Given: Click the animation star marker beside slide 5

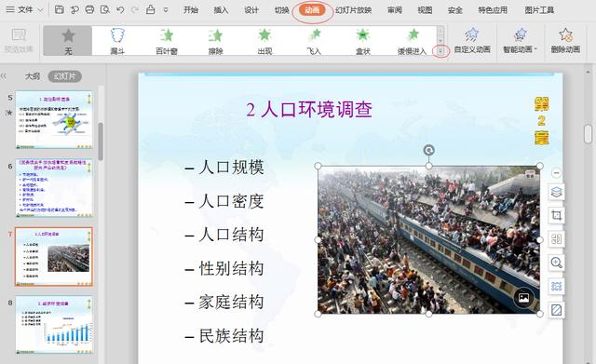Looking at the screenshot, I should [x=9, y=113].
